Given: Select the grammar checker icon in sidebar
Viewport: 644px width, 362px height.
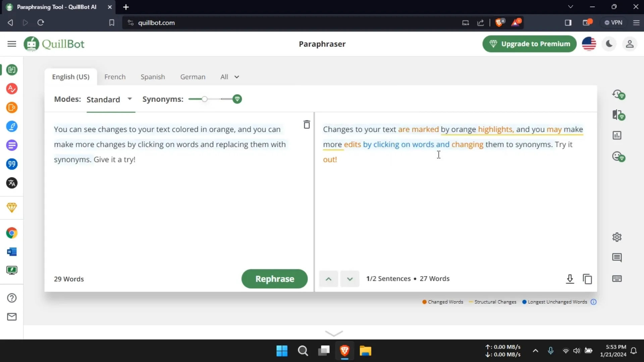Looking at the screenshot, I should pos(12,88).
